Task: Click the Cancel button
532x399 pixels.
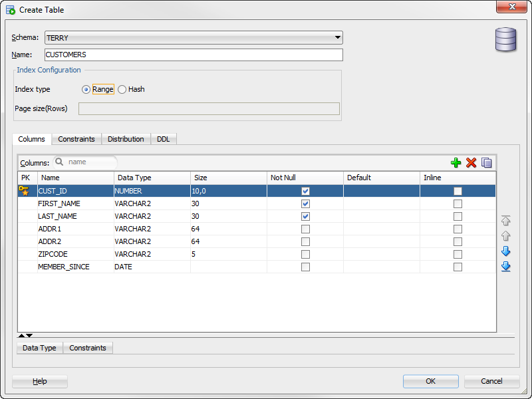Action: pos(491,381)
